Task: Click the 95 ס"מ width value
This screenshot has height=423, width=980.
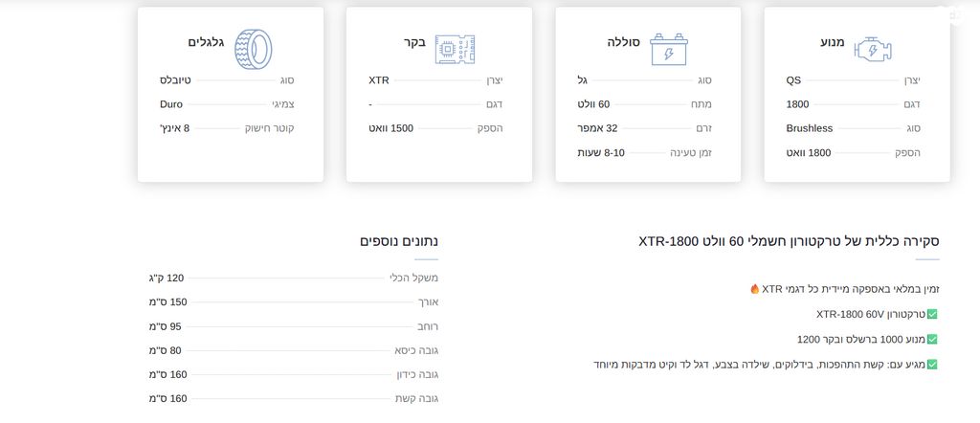Action: pos(165,326)
